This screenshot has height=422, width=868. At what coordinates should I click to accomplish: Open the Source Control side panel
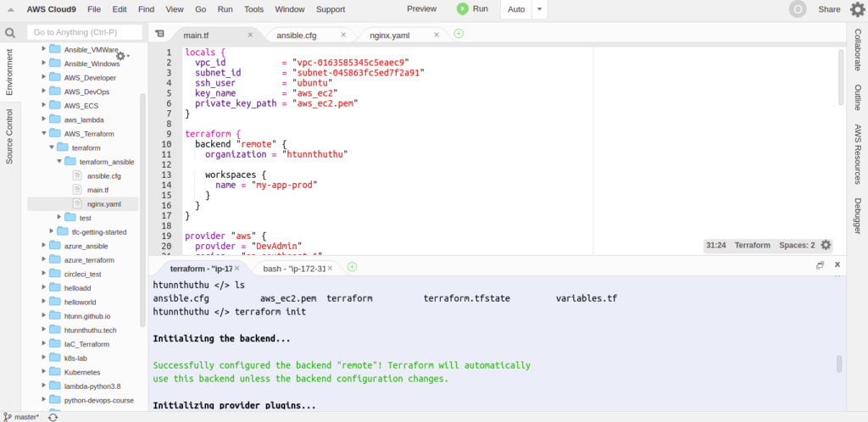(9, 136)
